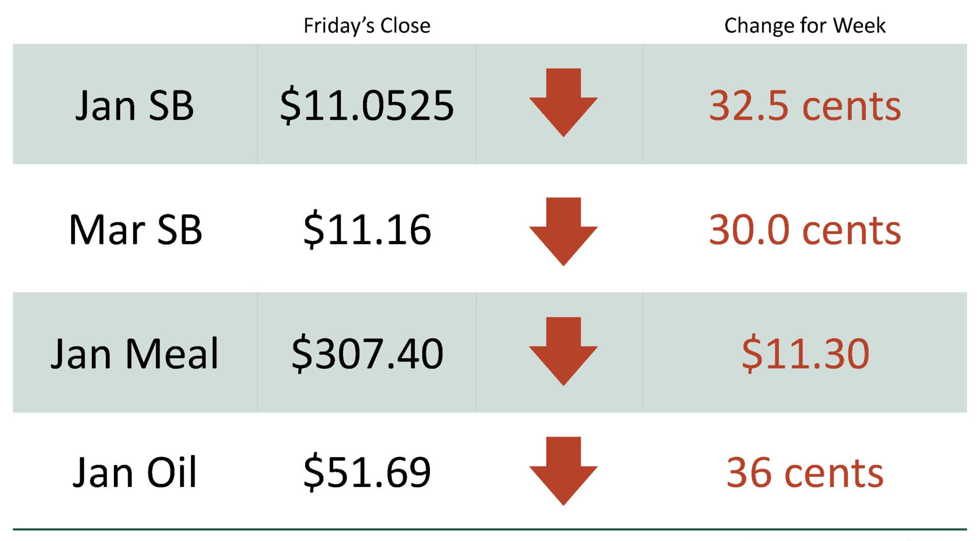The height and width of the screenshot is (541, 980).
Task: Select the $11.0525 closing price
Action: [366, 105]
